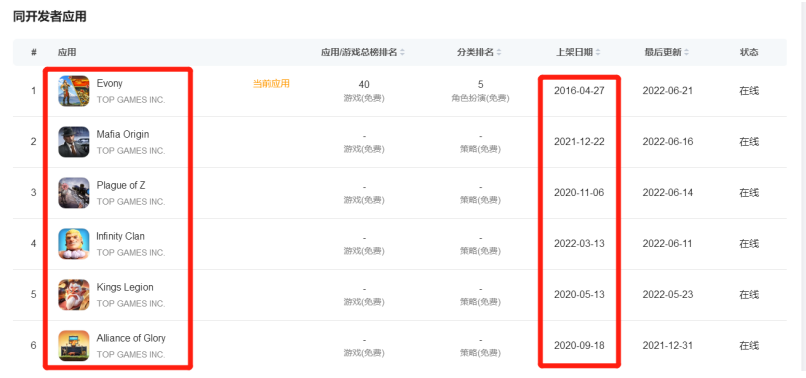Click the Plague of Z name link
806x378 pixels.
pos(121,185)
